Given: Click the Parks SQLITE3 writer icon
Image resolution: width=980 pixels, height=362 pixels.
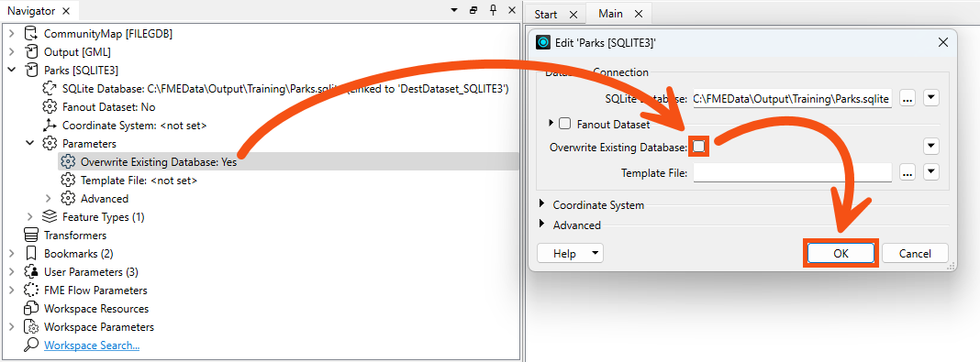Looking at the screenshot, I should click(x=30, y=70).
